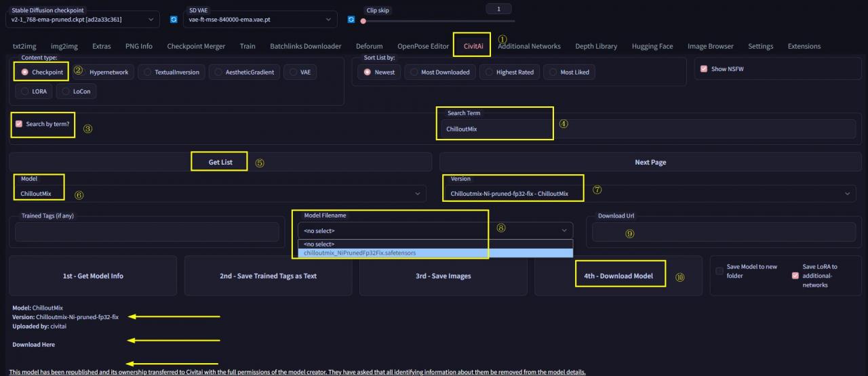
Task: Click the Search Term input field
Action: (x=650, y=129)
